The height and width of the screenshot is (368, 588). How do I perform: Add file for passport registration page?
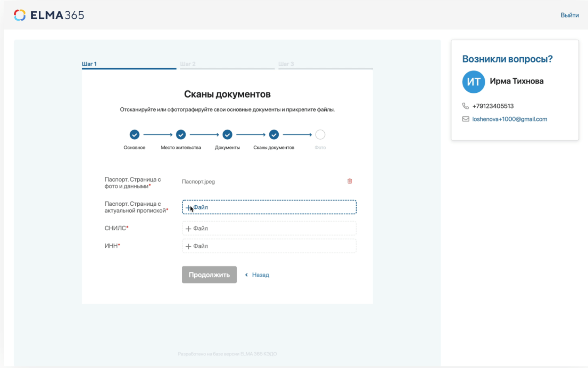(269, 207)
